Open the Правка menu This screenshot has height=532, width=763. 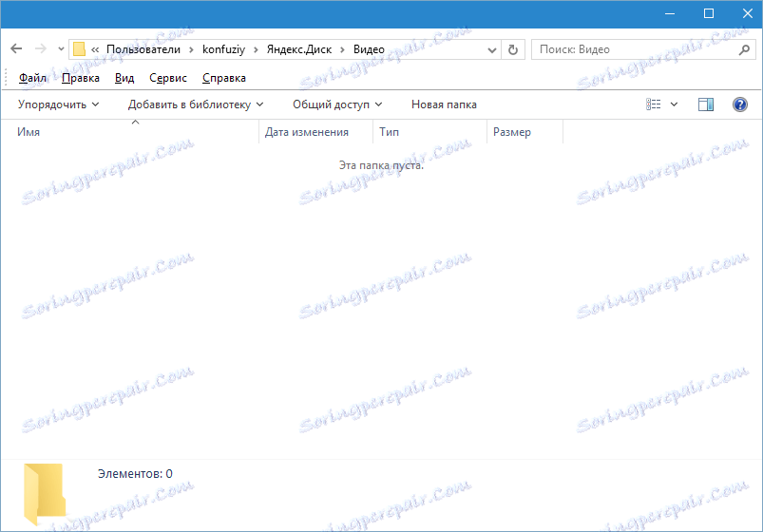pyautogui.click(x=81, y=78)
